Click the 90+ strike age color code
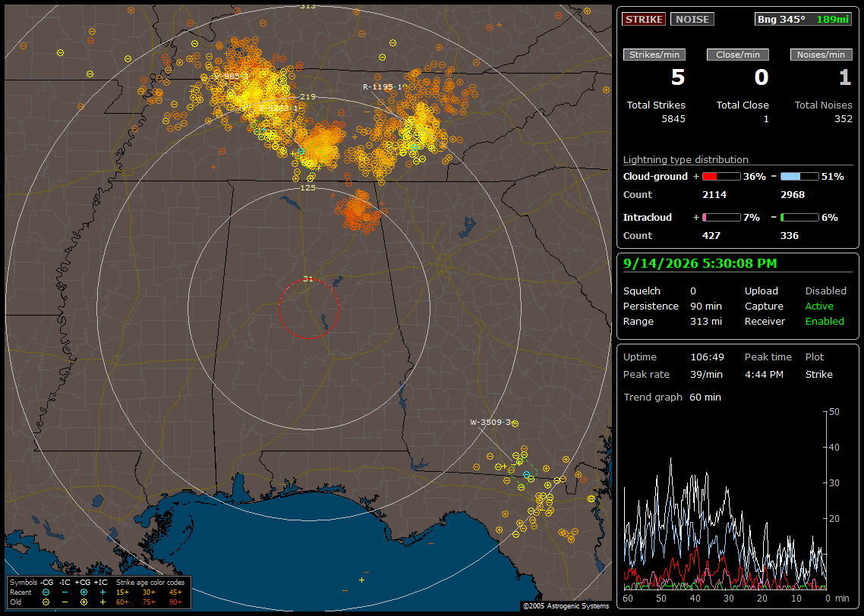 click(x=176, y=602)
